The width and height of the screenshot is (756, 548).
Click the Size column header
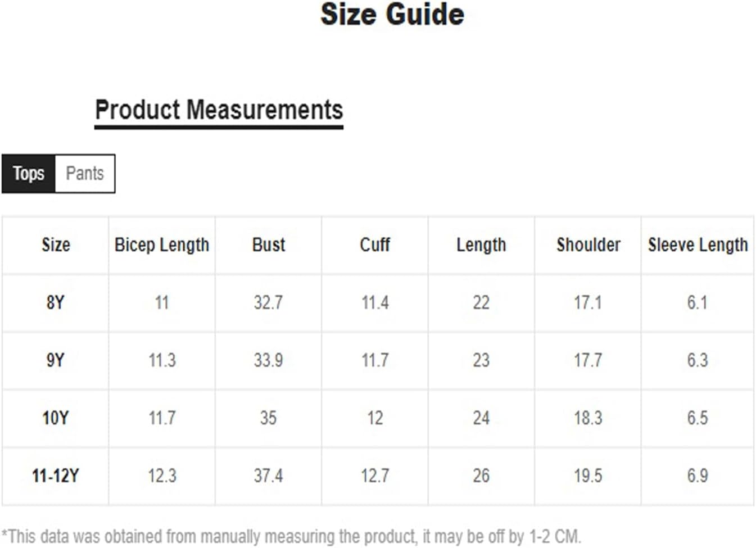tap(56, 245)
